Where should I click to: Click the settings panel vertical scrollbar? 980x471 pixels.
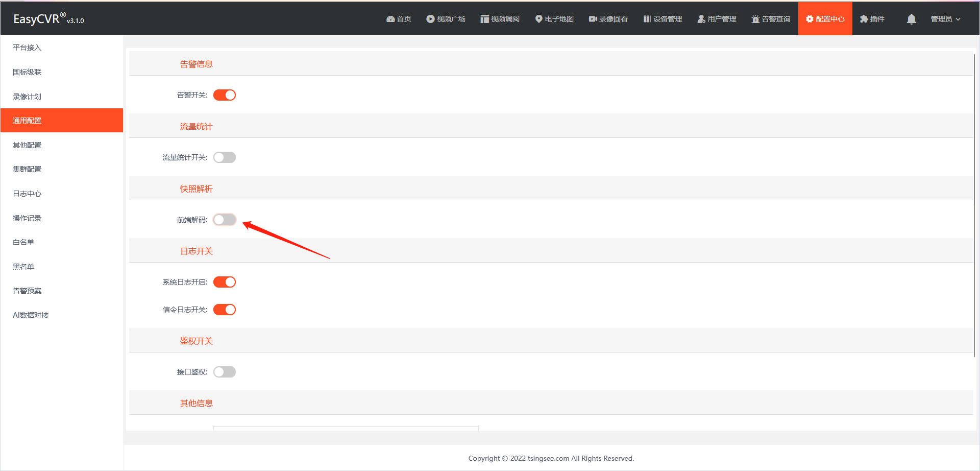(974, 204)
